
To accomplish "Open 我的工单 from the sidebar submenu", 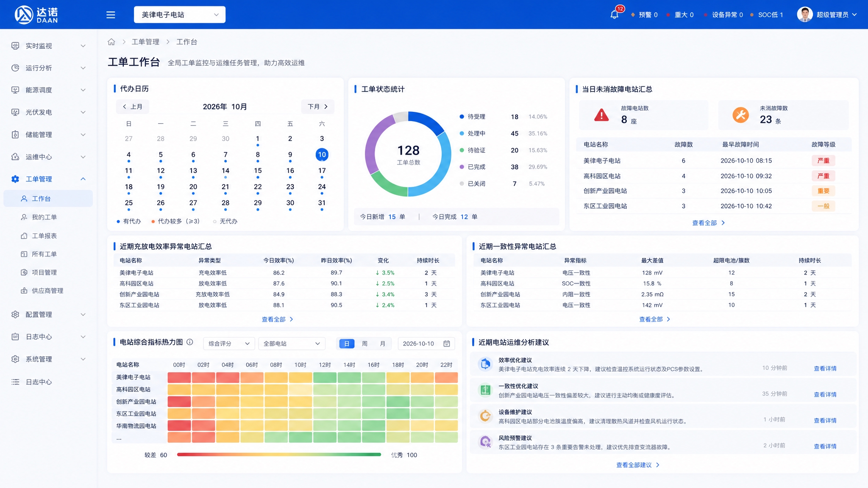I will point(44,217).
